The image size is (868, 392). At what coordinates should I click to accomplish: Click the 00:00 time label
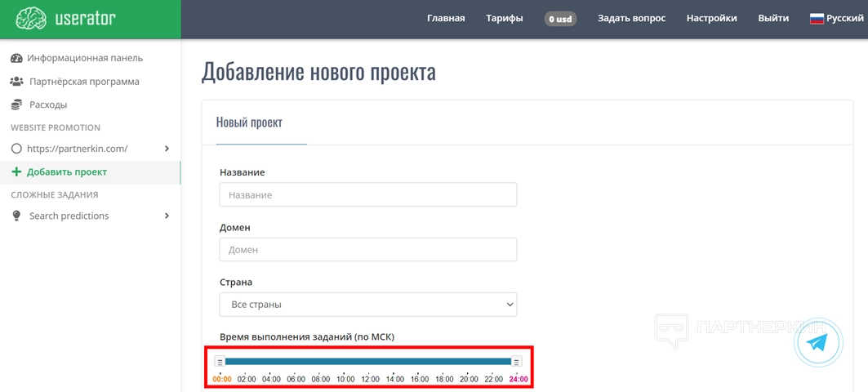point(222,380)
